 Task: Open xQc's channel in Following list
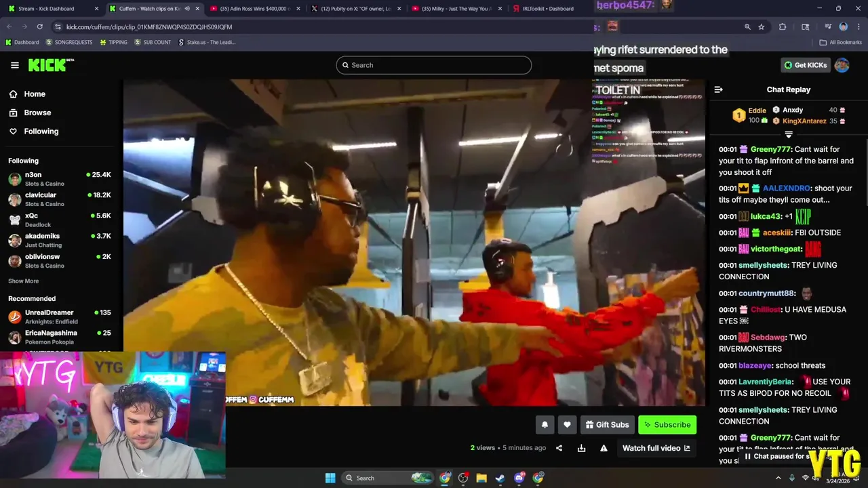click(60, 220)
